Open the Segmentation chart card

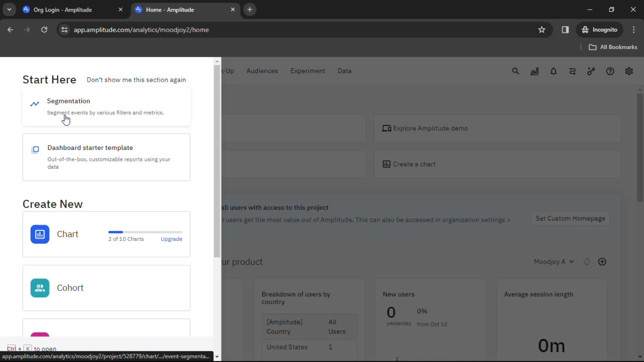tap(106, 107)
